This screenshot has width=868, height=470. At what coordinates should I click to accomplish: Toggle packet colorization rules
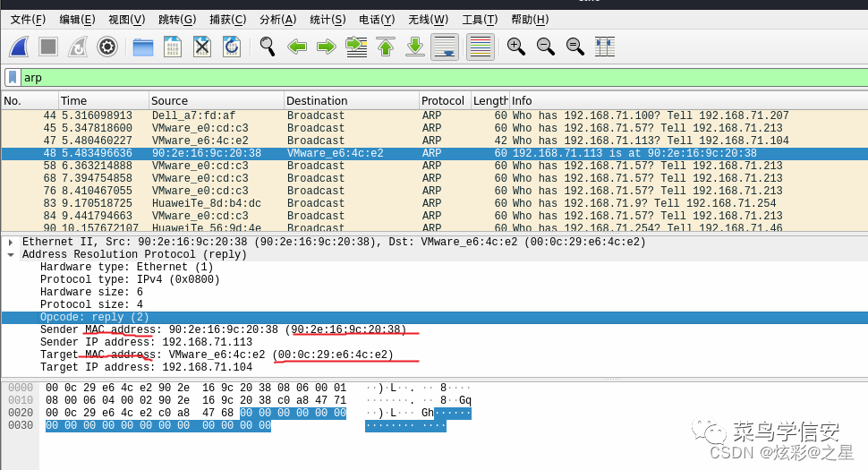(x=480, y=47)
